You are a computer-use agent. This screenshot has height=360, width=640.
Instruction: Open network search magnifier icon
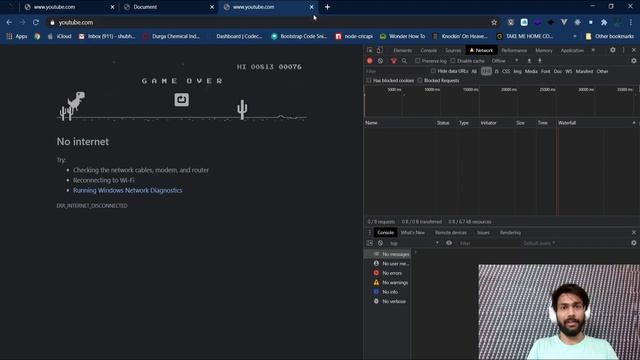click(404, 61)
